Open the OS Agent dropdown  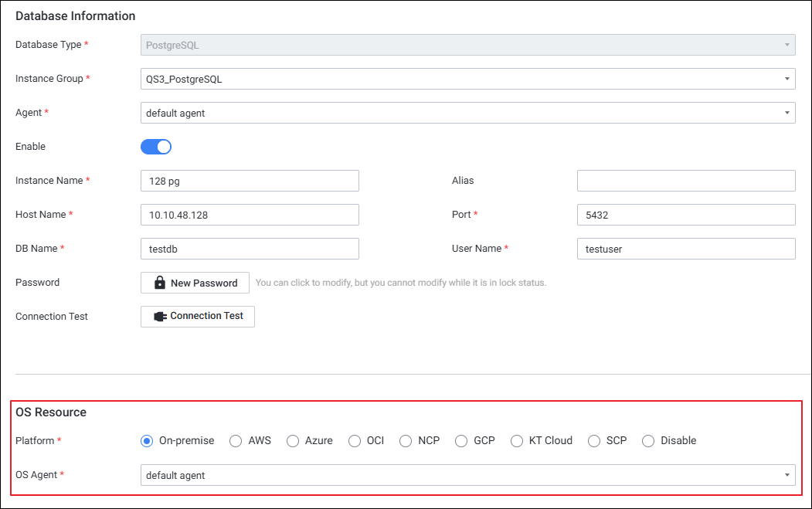coord(467,475)
